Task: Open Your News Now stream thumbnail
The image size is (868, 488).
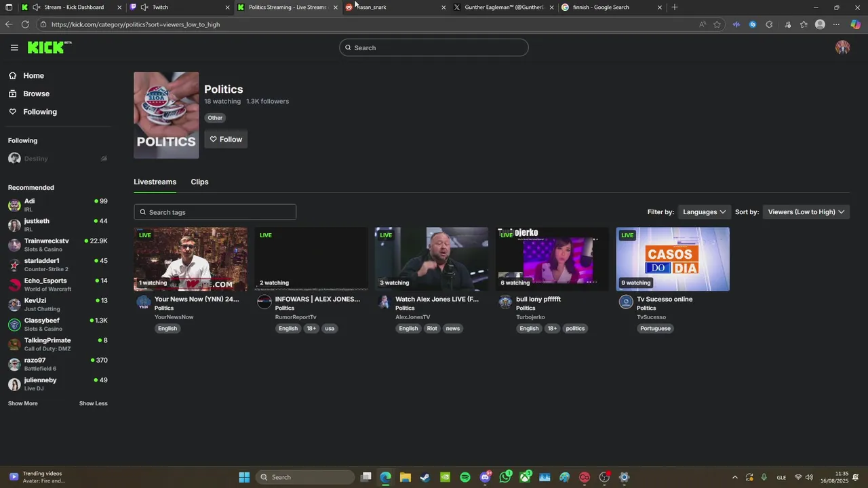Action: (x=191, y=259)
